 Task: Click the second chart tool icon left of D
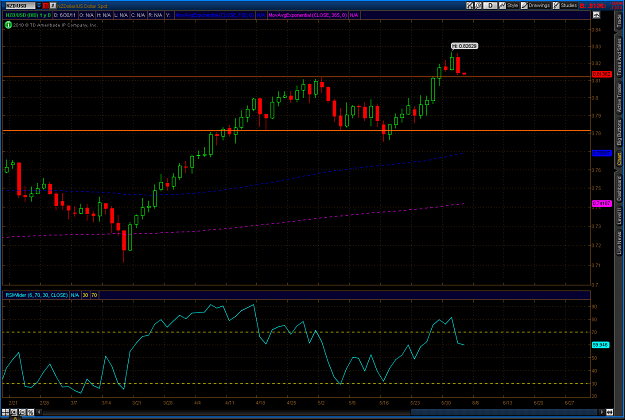pyautogui.click(x=478, y=6)
